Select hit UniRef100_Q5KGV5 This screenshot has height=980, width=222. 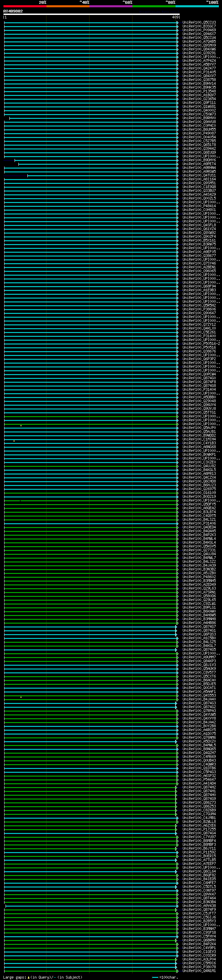[199, 546]
